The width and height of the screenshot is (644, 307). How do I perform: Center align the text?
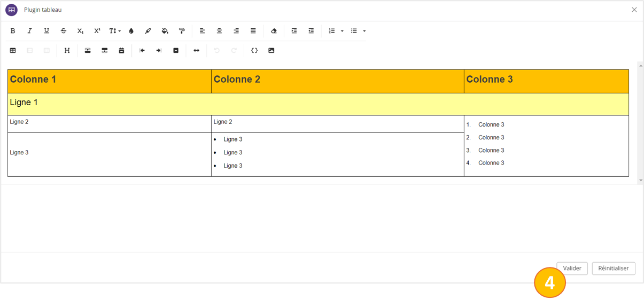point(219,31)
